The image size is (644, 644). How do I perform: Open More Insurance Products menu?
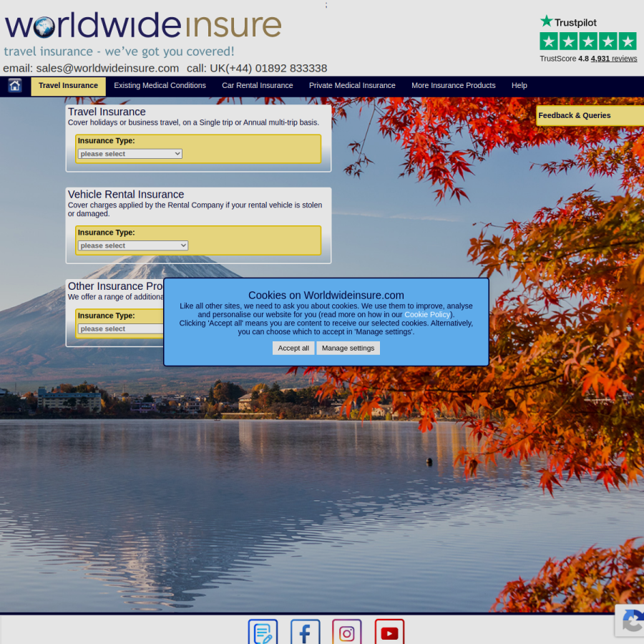click(x=454, y=85)
